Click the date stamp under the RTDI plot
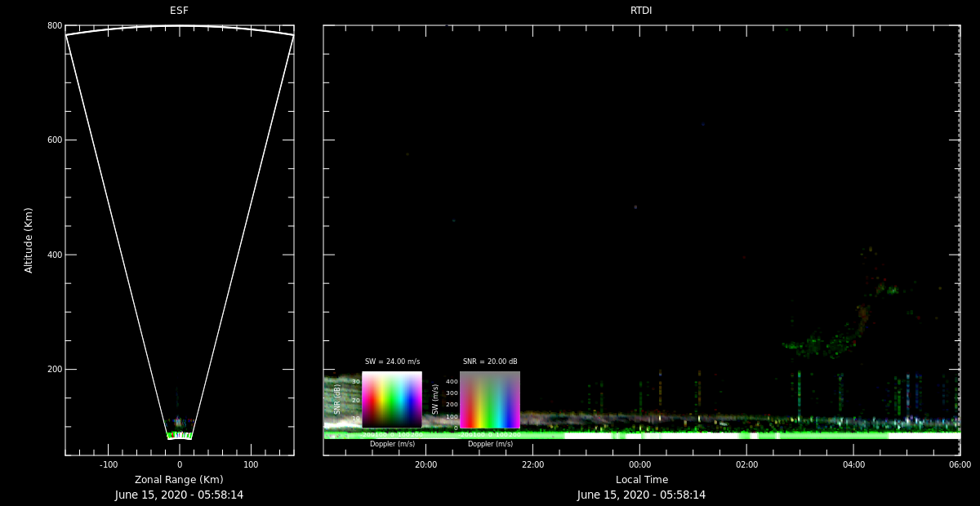Image resolution: width=980 pixels, height=506 pixels. 641,495
